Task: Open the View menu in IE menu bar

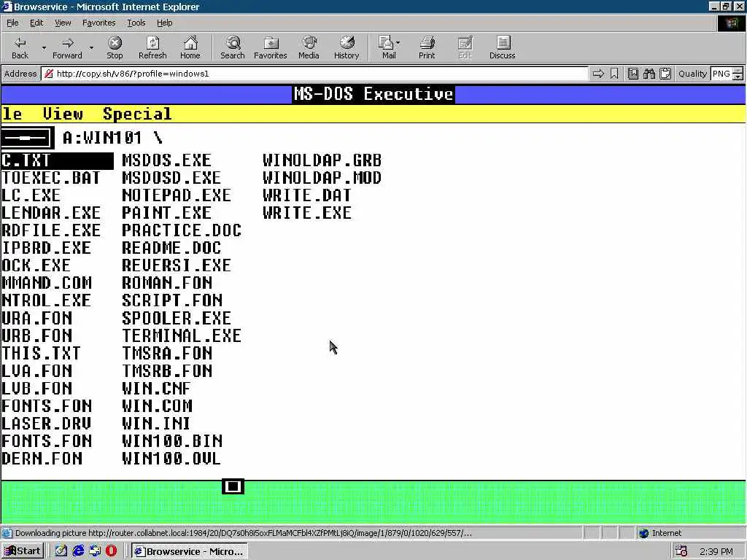Action: 63,23
